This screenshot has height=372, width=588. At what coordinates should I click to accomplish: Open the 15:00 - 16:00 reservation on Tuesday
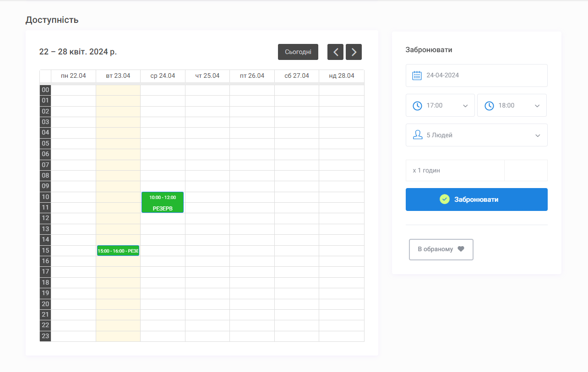pyautogui.click(x=118, y=251)
